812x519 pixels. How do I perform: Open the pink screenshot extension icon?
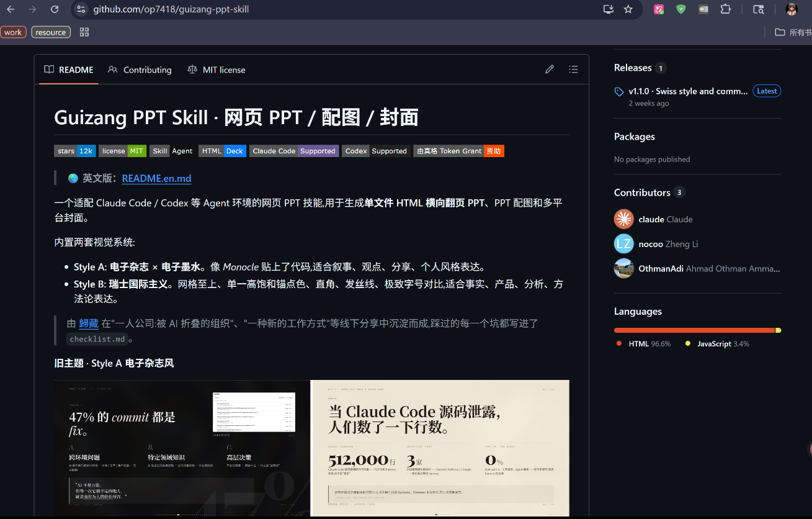(659, 9)
